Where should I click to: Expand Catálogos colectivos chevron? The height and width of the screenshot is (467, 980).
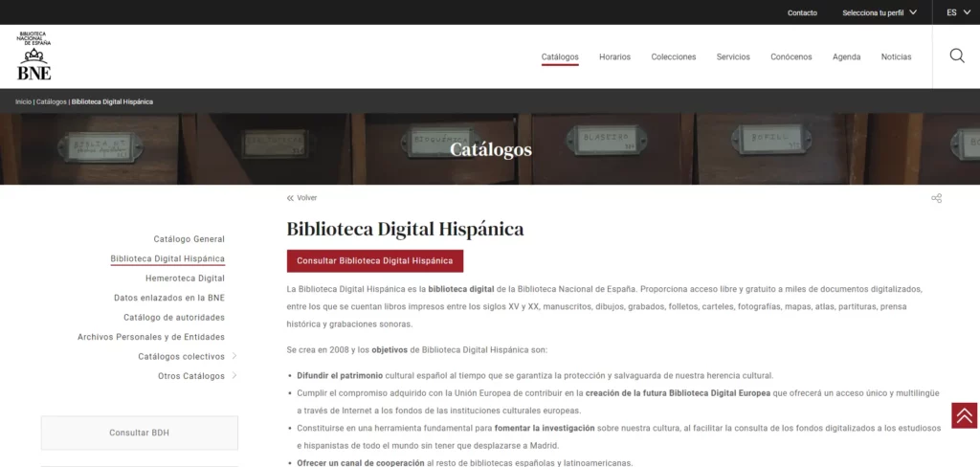(x=234, y=356)
